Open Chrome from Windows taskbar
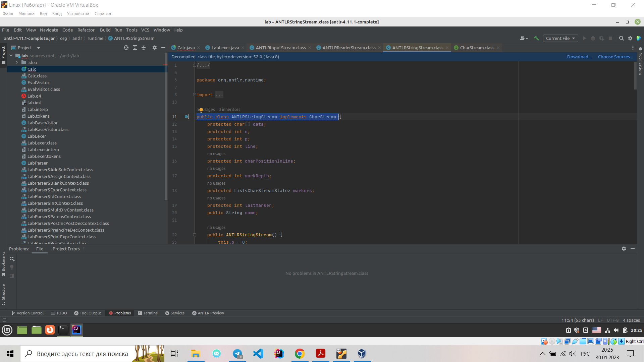The image size is (644, 362). coord(300,354)
